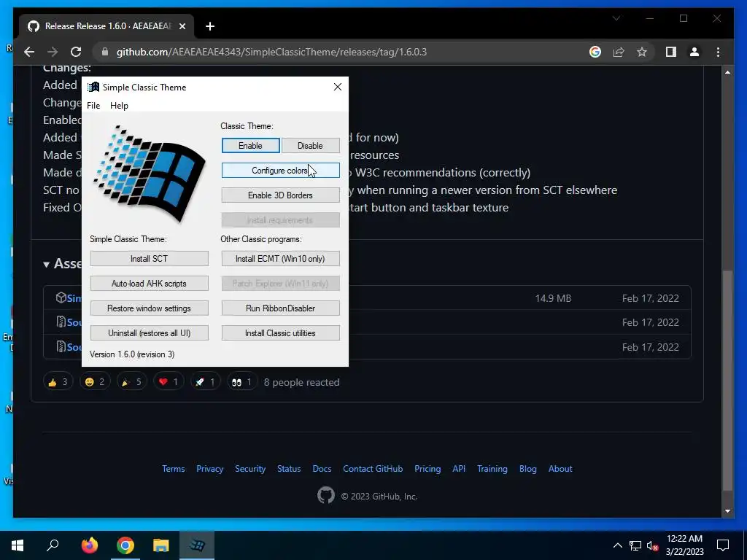Open Privacy footer link

click(x=209, y=469)
